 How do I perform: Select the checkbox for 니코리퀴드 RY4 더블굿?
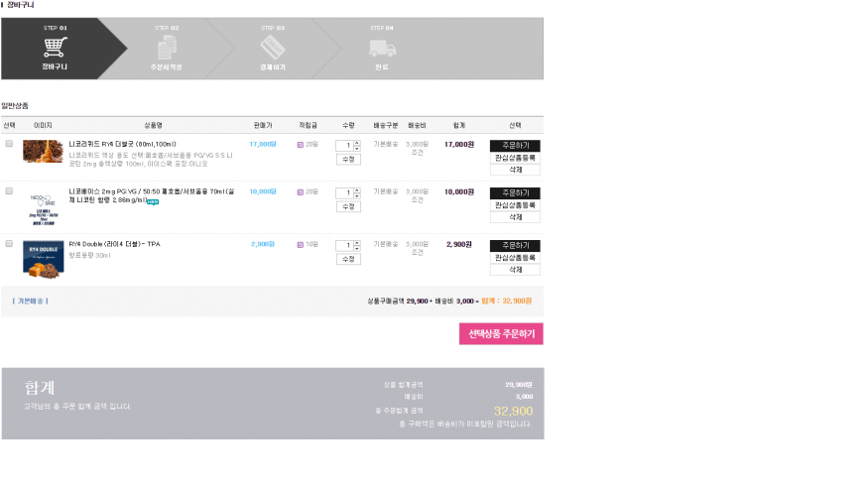(x=9, y=144)
